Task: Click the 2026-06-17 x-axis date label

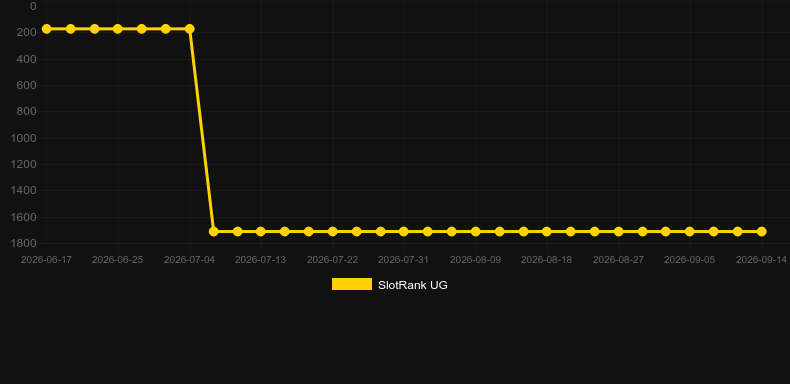Action: click(x=46, y=260)
